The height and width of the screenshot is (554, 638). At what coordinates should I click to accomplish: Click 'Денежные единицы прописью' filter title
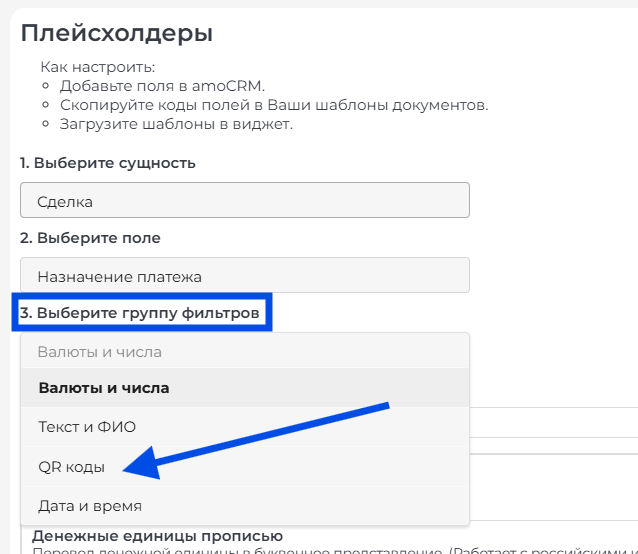coord(157,536)
